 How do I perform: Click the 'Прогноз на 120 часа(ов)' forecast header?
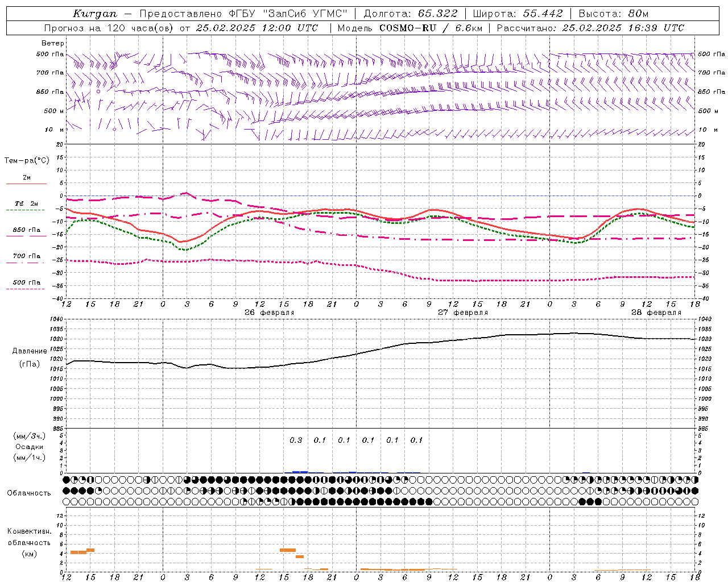109,28
